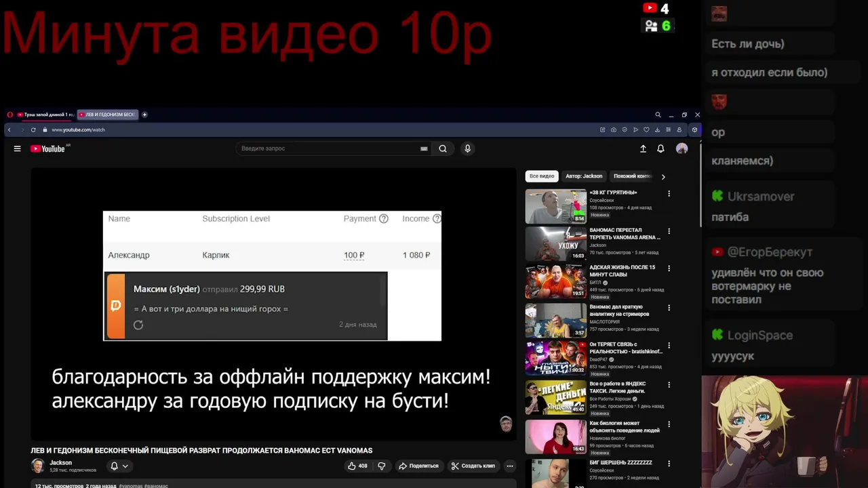Take a snapshot with the camera toolbar icon
868x488 pixels.
click(613, 129)
